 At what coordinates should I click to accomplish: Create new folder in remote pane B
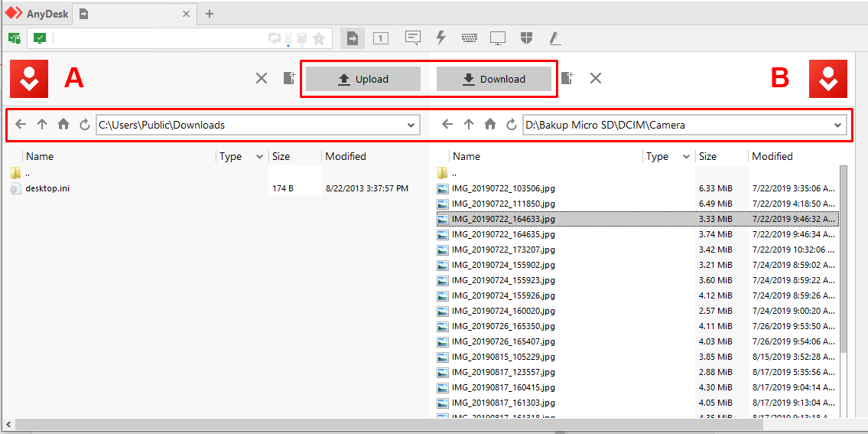pos(567,78)
